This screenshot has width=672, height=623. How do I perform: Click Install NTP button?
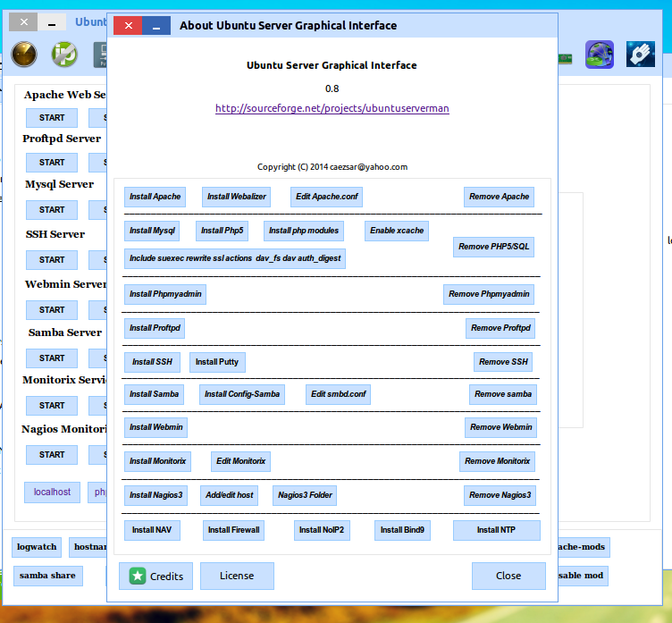pos(496,530)
